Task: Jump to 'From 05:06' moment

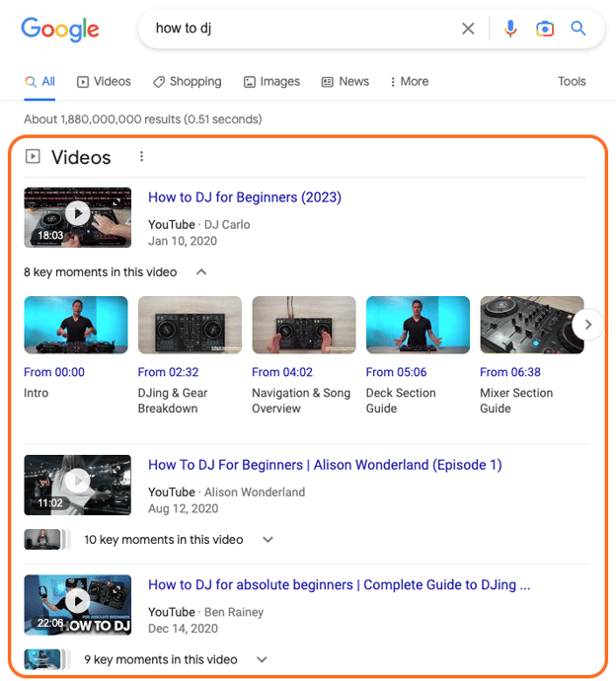Action: (396, 372)
